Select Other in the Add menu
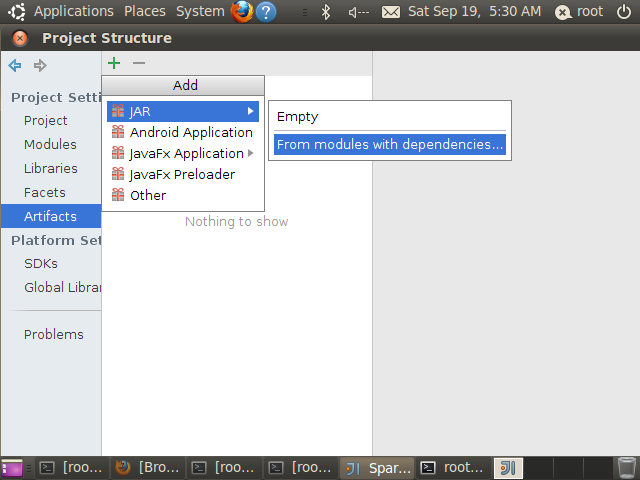Viewport: 640px width, 480px height. click(183, 195)
